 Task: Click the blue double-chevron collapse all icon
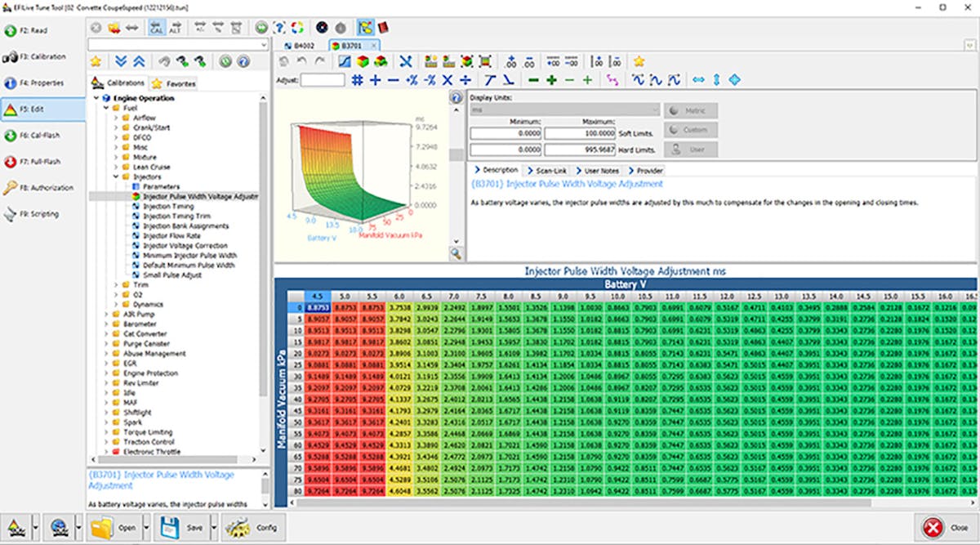click(138, 61)
